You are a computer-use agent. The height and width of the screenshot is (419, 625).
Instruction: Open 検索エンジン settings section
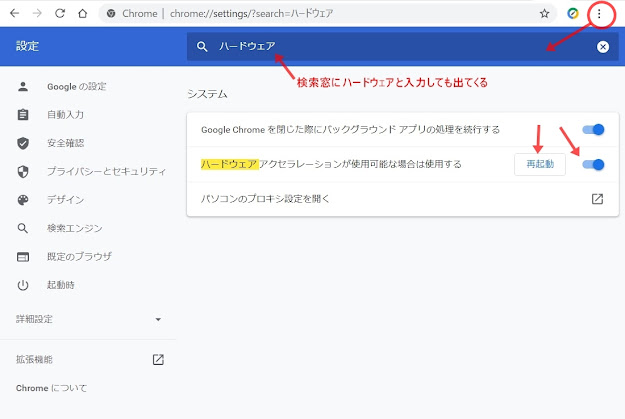click(75, 228)
